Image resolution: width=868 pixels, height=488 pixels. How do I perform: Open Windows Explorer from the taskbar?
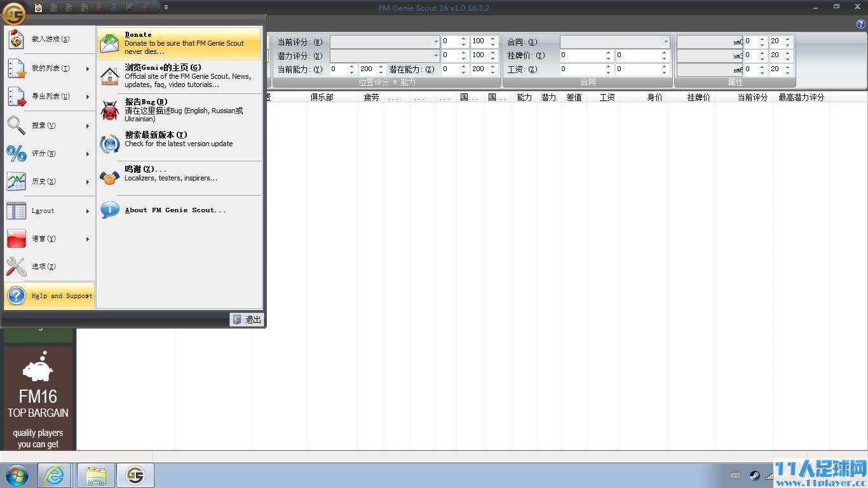click(x=96, y=475)
